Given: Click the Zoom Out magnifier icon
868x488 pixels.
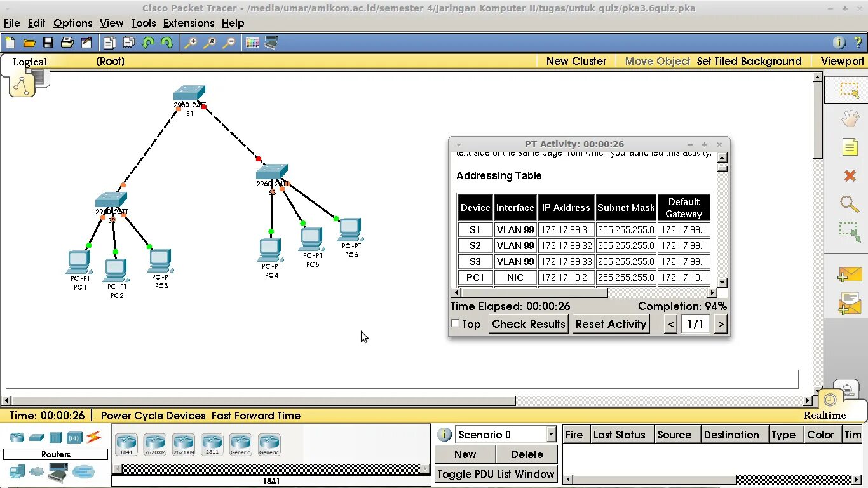Looking at the screenshot, I should pos(228,43).
